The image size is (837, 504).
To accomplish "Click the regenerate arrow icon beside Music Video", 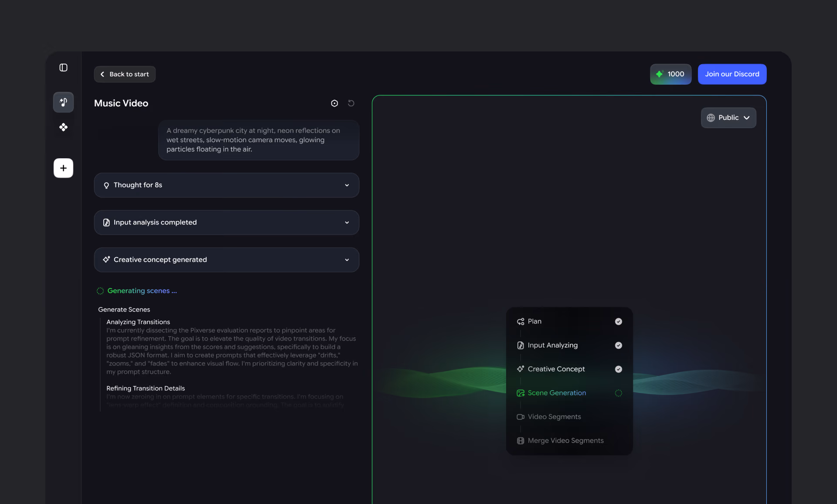I will [x=351, y=103].
